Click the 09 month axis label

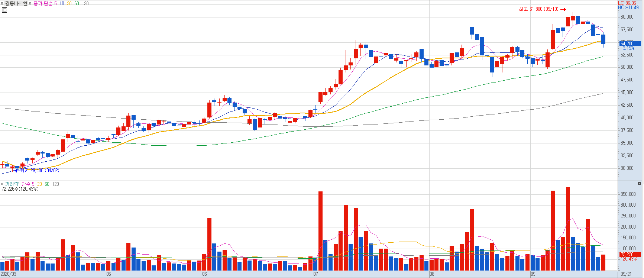pyautogui.click(x=533, y=274)
